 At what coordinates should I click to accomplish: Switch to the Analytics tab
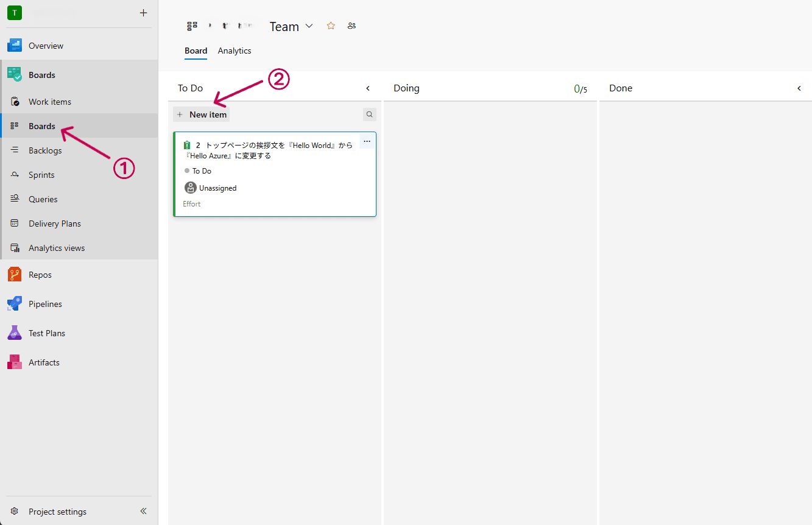click(x=235, y=51)
